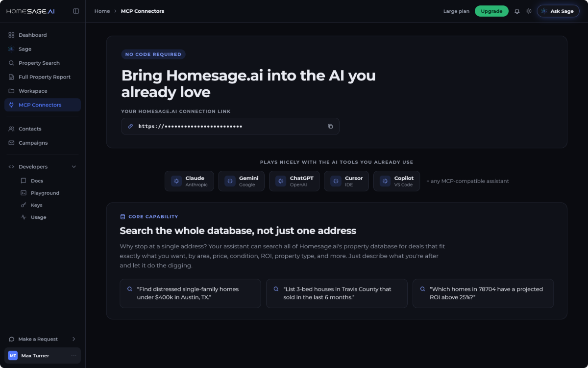Click the MT user avatar

coord(13,355)
